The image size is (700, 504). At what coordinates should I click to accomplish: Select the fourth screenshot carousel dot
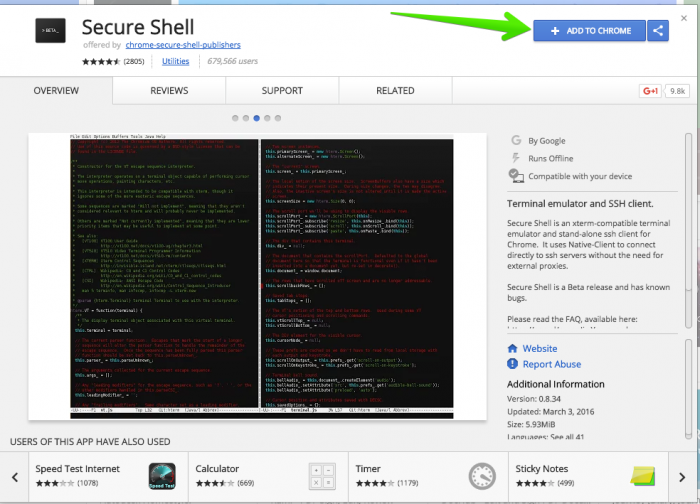pyautogui.click(x=267, y=118)
